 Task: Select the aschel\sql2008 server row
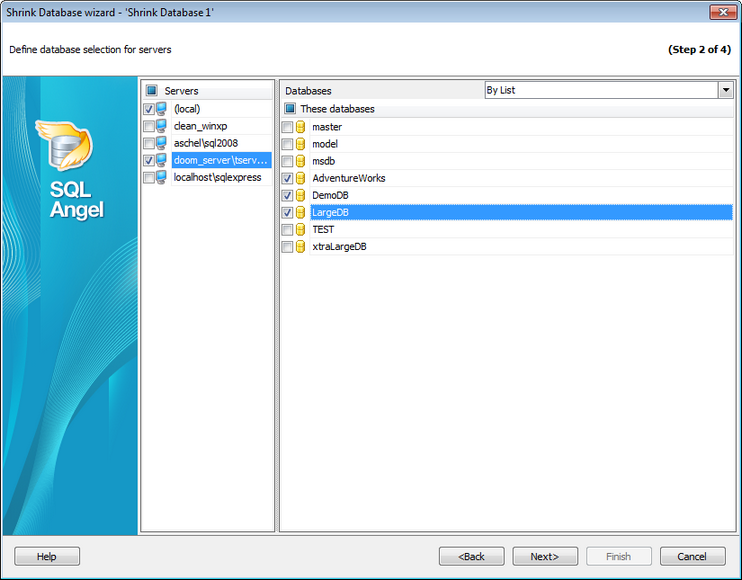point(206,143)
